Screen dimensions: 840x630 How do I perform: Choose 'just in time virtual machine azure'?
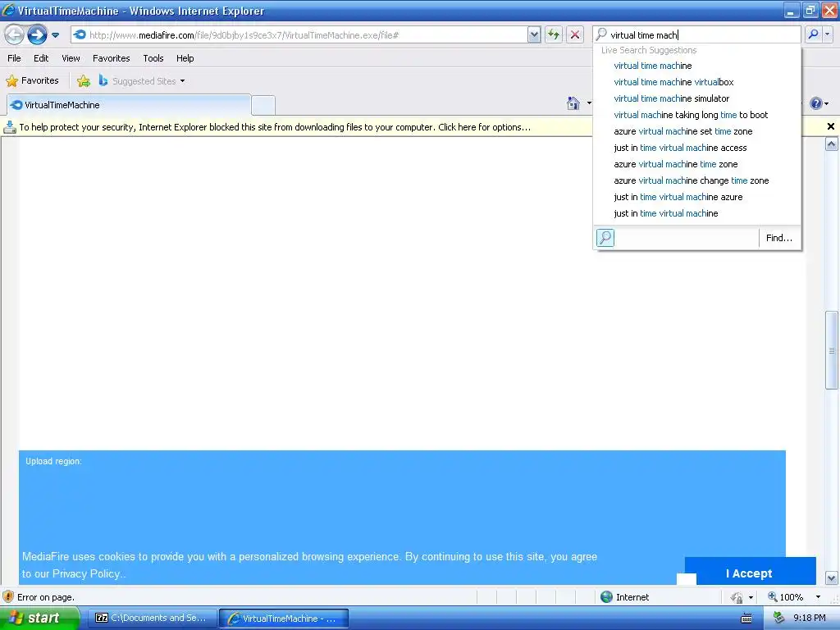[x=678, y=197]
